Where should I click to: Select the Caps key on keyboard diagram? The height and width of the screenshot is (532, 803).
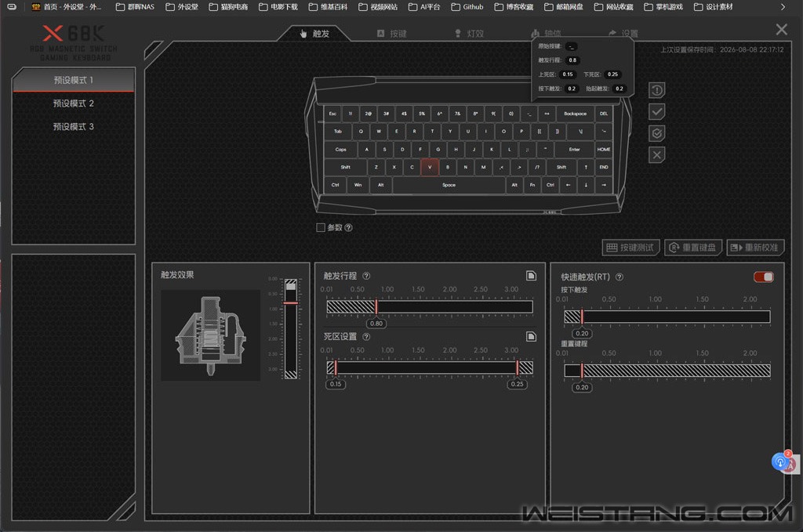(x=340, y=150)
